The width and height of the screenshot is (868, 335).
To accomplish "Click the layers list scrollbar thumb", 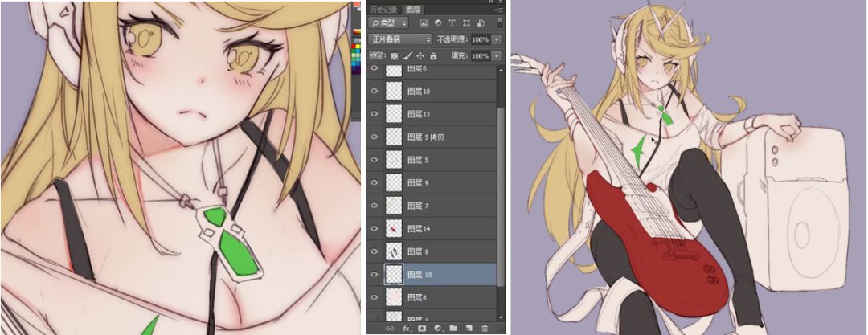I will [501, 197].
